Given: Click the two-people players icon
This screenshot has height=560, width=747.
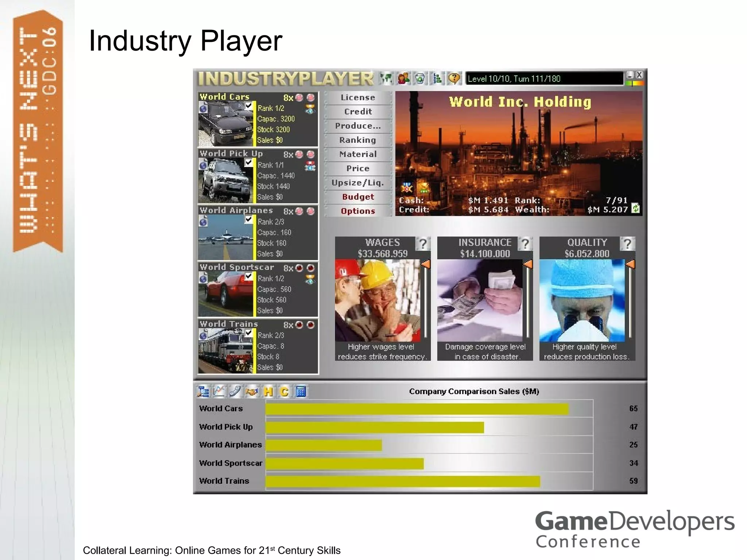Looking at the screenshot, I should click(403, 78).
